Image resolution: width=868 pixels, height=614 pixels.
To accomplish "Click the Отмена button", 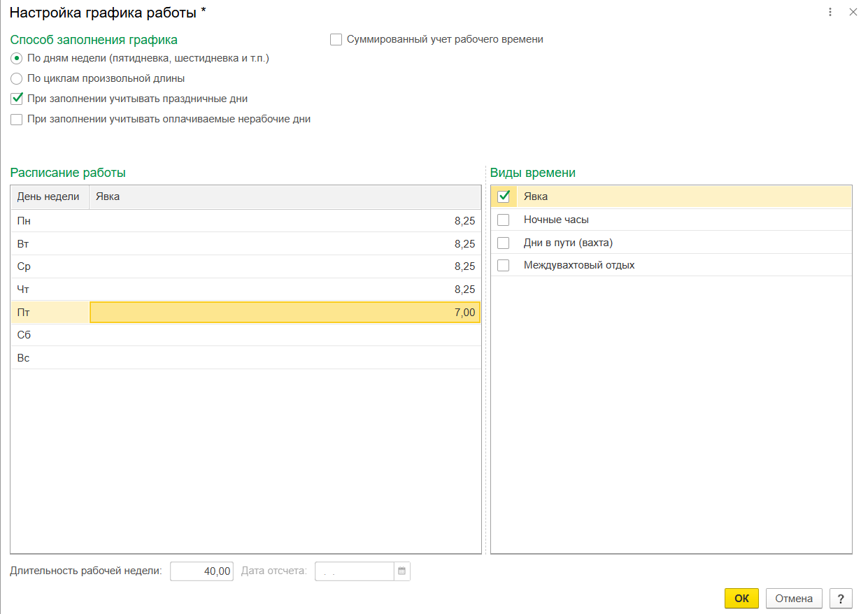I will click(x=794, y=599).
